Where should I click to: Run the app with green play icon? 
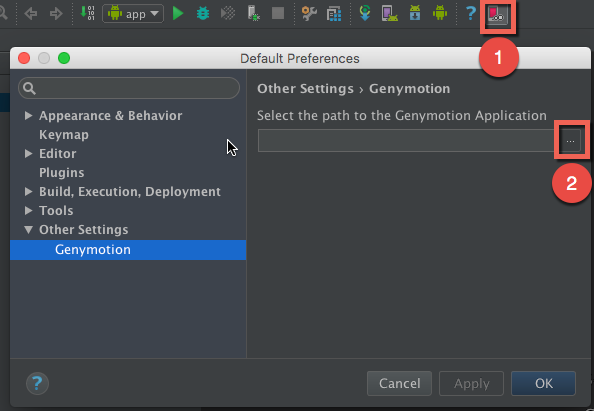click(x=178, y=13)
